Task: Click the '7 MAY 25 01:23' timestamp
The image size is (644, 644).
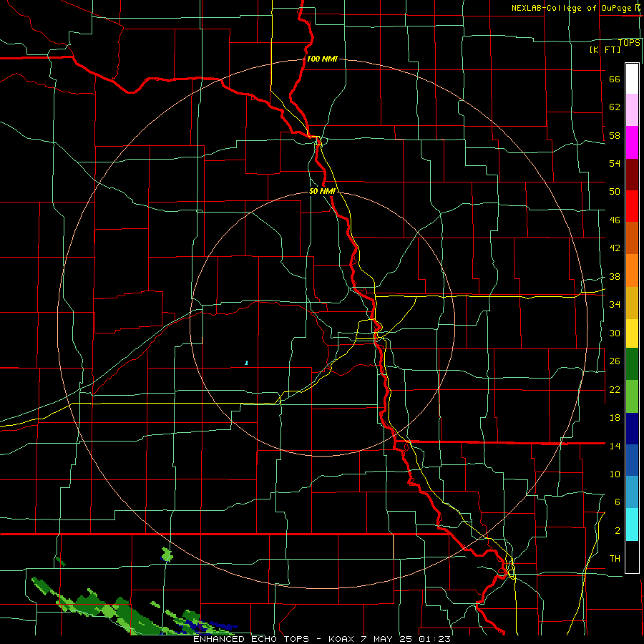Action: click(x=407, y=639)
